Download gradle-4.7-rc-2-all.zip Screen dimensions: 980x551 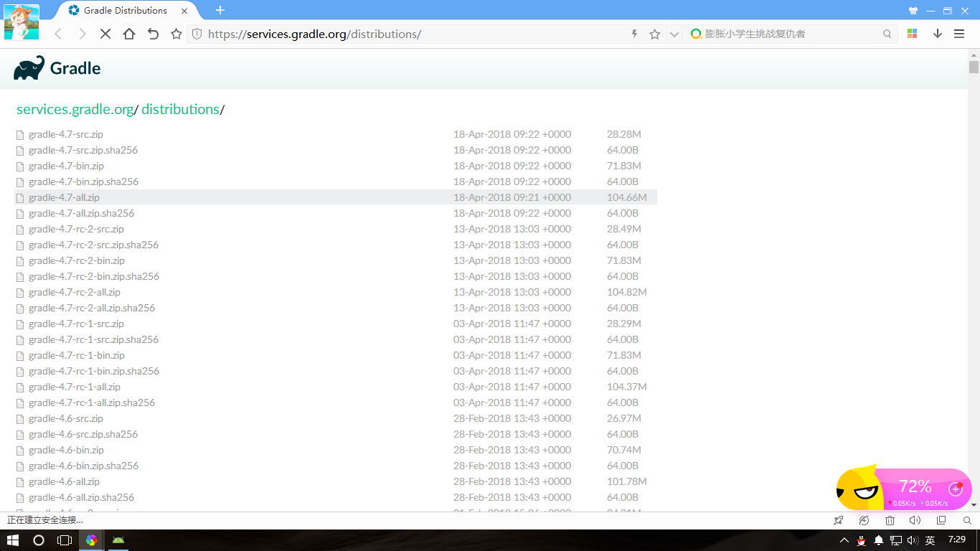pos(75,292)
